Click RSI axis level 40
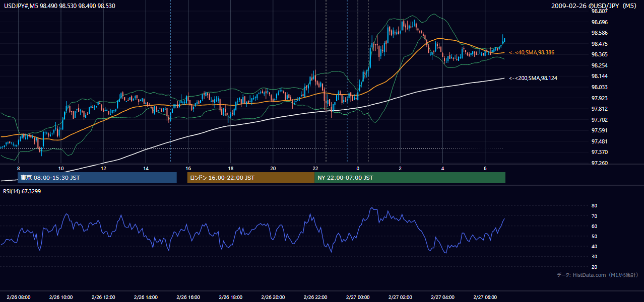Viewport: 644px width, 302px height. (594, 246)
